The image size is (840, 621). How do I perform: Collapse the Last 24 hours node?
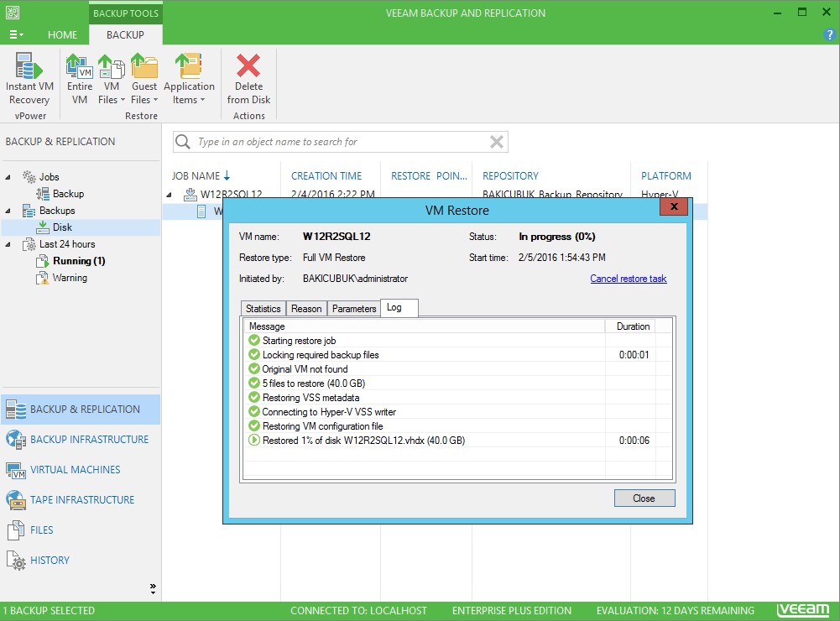(8, 244)
